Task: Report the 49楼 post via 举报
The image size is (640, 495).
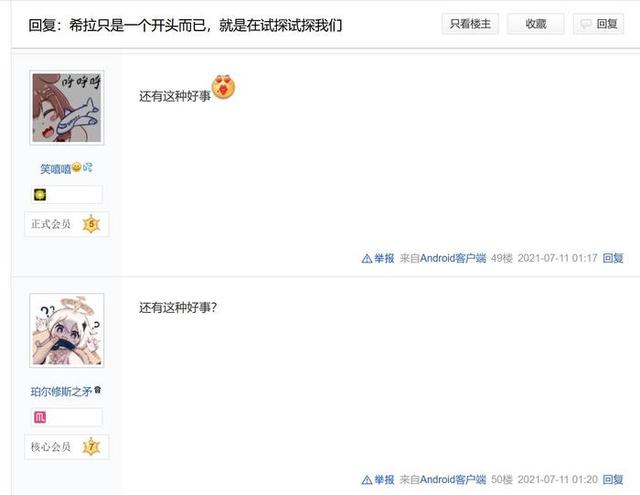Action: (x=378, y=258)
